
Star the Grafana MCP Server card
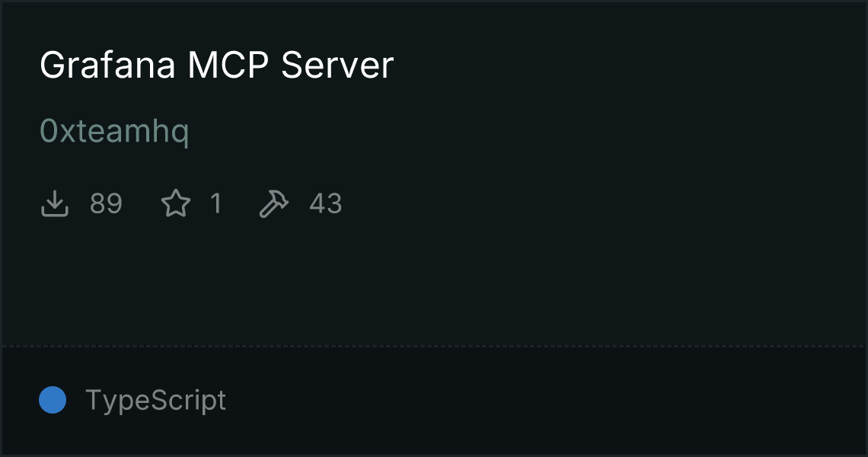pos(175,203)
